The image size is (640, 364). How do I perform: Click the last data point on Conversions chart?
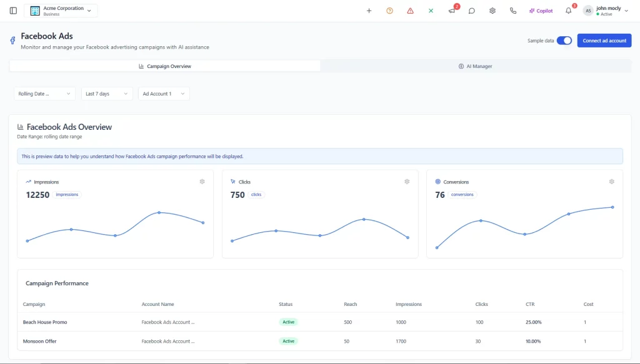click(x=612, y=207)
